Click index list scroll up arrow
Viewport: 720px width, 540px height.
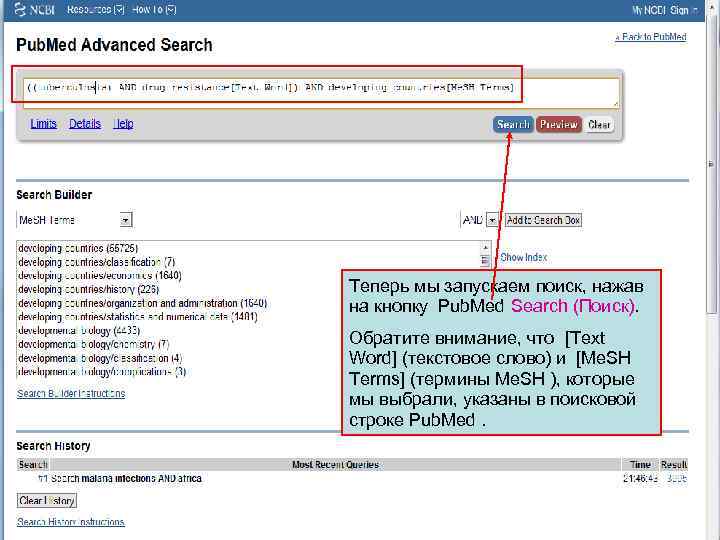pyautogui.click(x=485, y=248)
